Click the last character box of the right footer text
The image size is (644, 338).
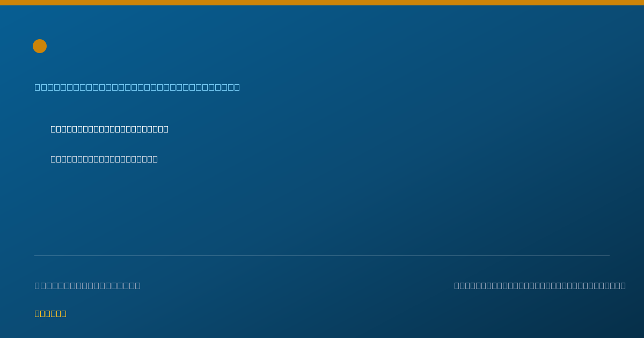click(x=623, y=285)
